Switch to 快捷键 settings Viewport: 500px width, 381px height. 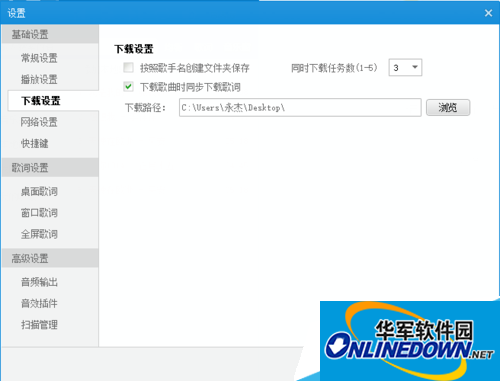click(x=35, y=143)
